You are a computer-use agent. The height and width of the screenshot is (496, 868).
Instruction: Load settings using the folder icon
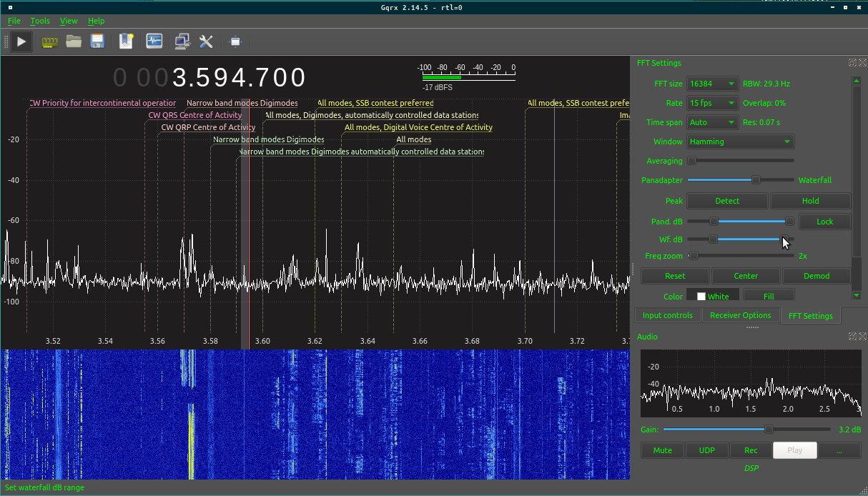click(x=74, y=41)
